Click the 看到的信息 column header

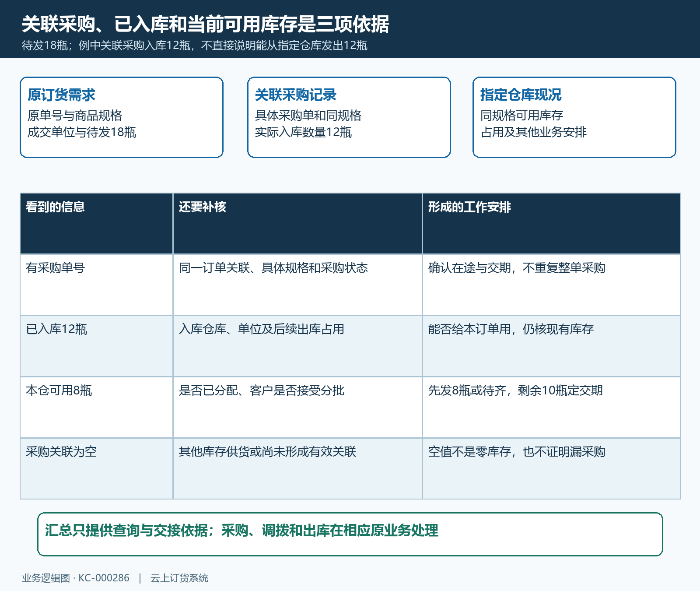click(x=96, y=223)
